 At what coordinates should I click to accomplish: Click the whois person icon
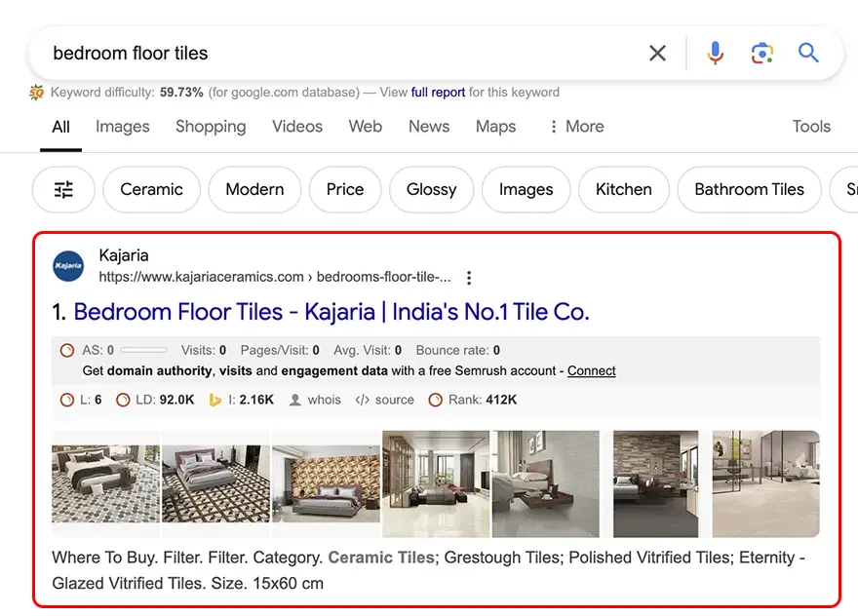(x=295, y=400)
